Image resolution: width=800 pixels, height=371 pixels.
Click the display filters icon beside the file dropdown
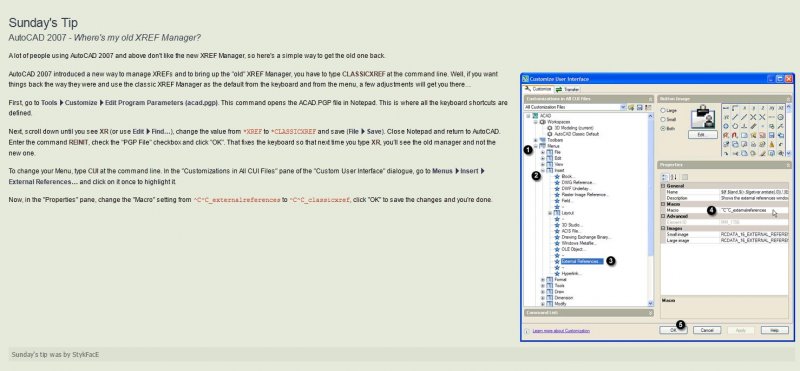point(648,107)
